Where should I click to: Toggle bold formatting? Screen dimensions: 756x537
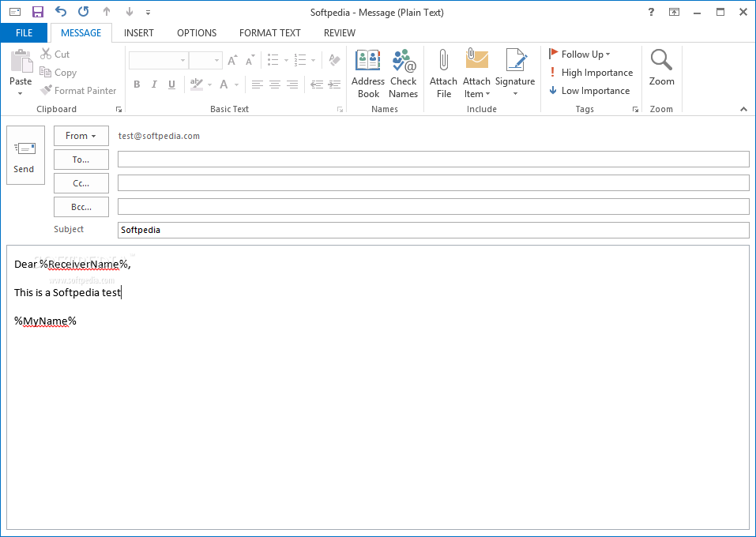point(137,84)
